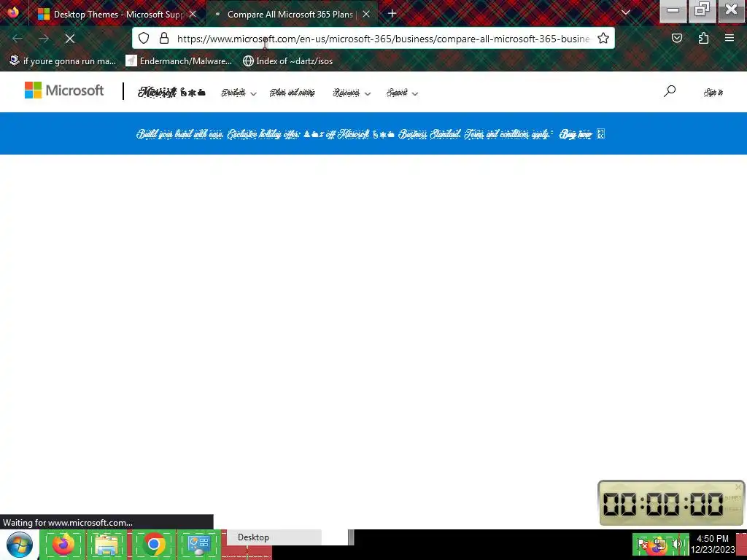Open the Microsoft 365 home link

tap(171, 93)
